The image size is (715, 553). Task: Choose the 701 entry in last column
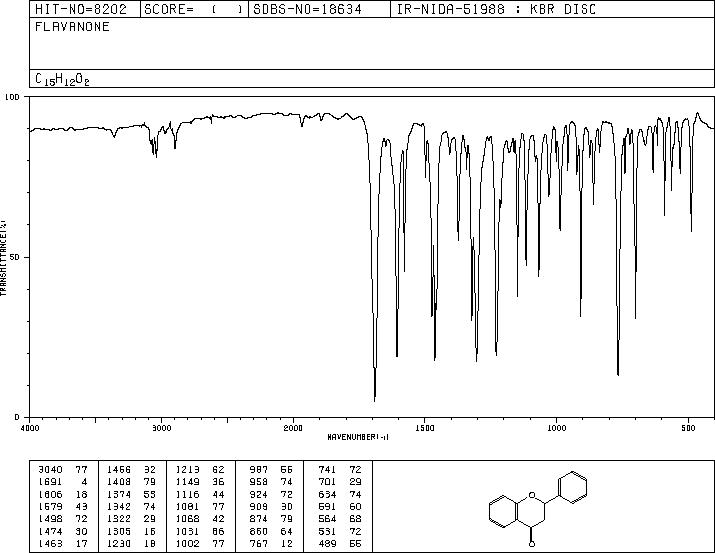[x=340, y=482]
